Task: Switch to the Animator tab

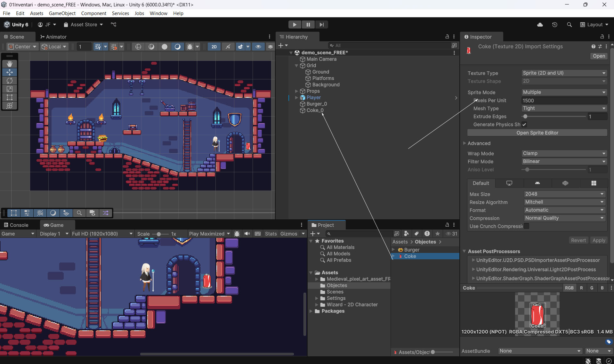Action: coord(53,37)
